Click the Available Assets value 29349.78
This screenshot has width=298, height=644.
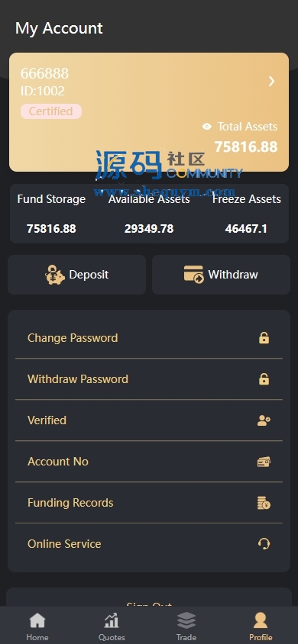pyautogui.click(x=149, y=228)
